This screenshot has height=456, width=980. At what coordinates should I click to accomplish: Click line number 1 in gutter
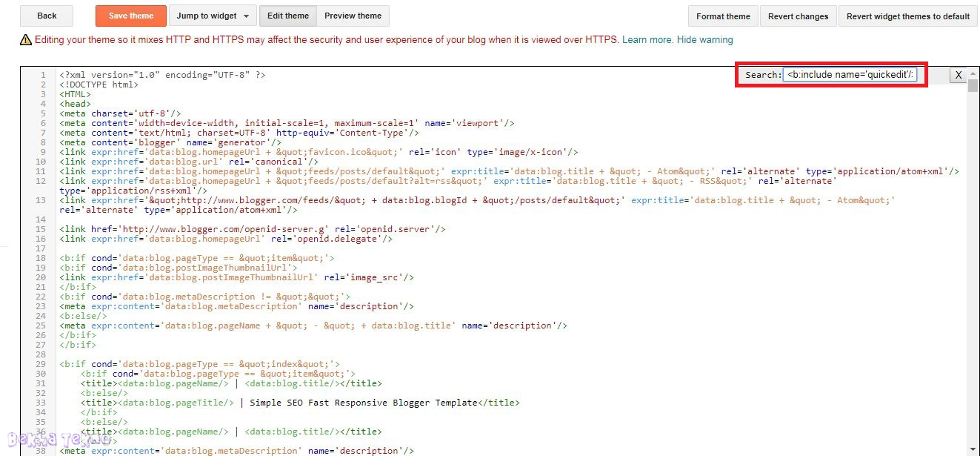coord(43,75)
